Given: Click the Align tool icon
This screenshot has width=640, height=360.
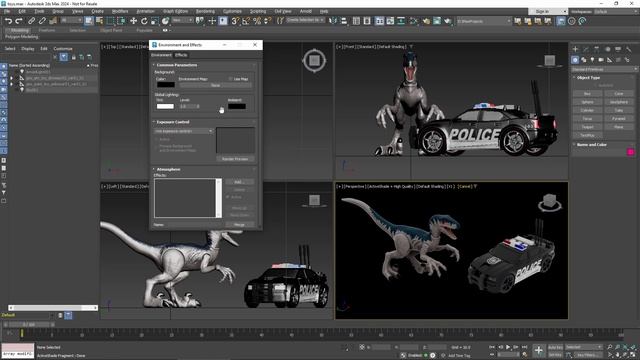Looking at the screenshot, I should click(x=344, y=21).
